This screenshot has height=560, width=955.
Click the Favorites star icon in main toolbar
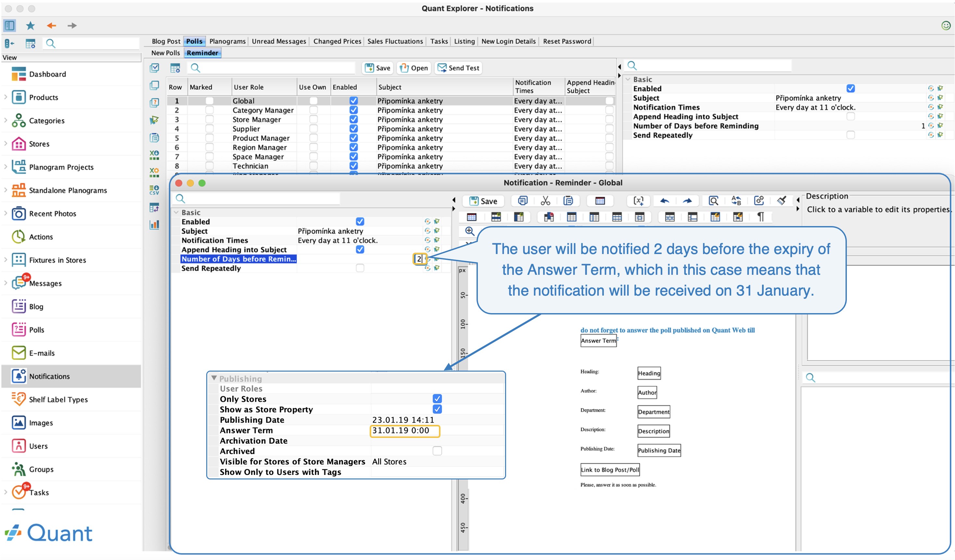30,25
